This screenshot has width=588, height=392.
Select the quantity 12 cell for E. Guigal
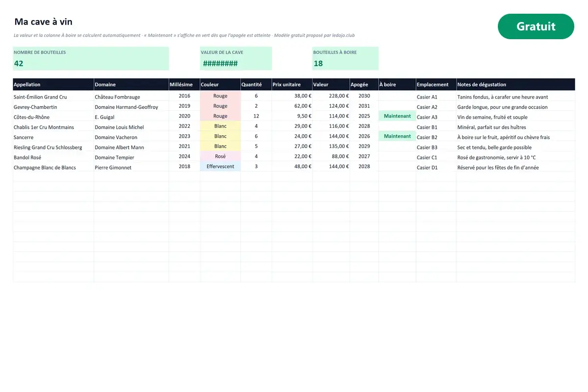[x=256, y=116]
